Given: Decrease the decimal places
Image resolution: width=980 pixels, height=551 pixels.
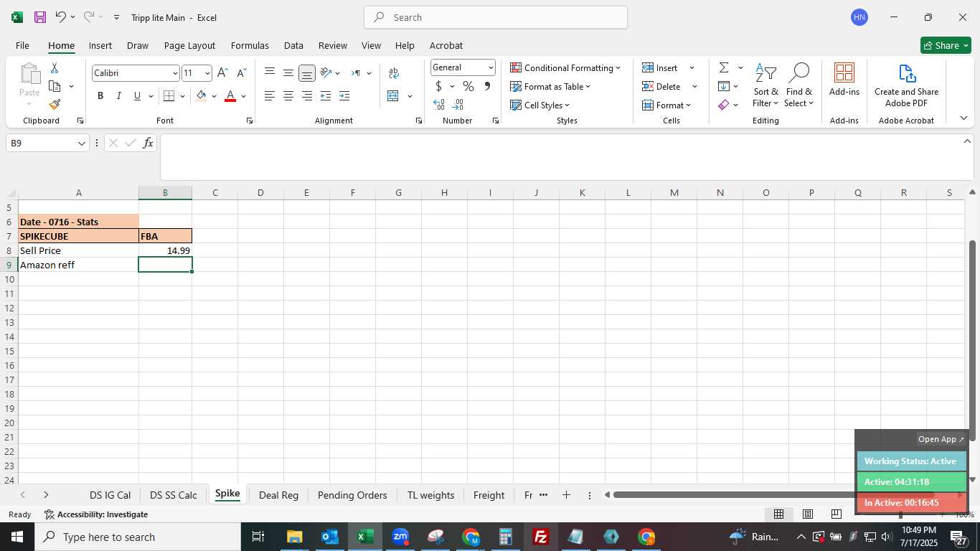Looking at the screenshot, I should tap(458, 105).
